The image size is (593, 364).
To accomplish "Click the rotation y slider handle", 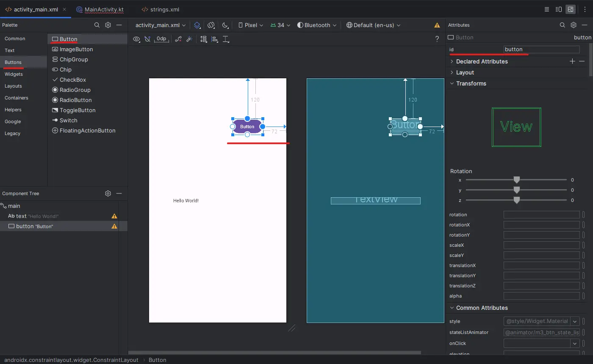I will tap(516, 190).
